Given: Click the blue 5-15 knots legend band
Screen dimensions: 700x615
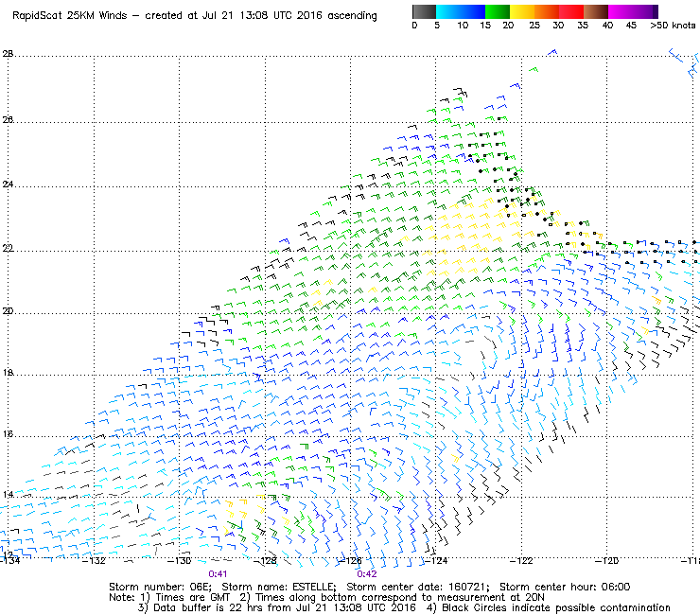Looking at the screenshot, I should pos(461,11).
